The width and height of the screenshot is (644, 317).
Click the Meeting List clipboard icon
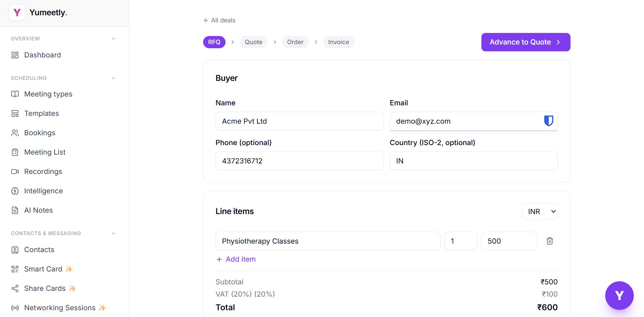tap(15, 152)
